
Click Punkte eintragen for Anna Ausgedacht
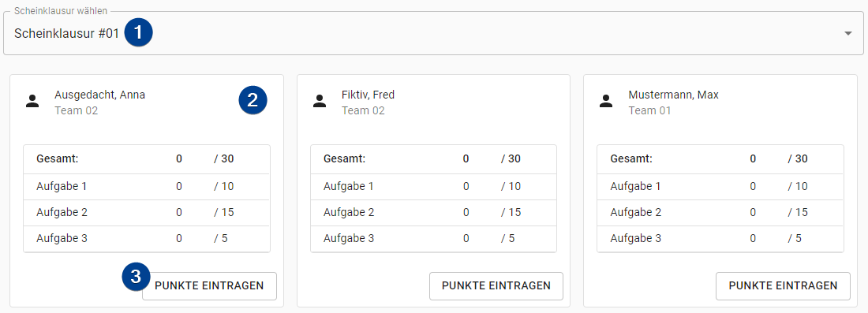[209, 286]
